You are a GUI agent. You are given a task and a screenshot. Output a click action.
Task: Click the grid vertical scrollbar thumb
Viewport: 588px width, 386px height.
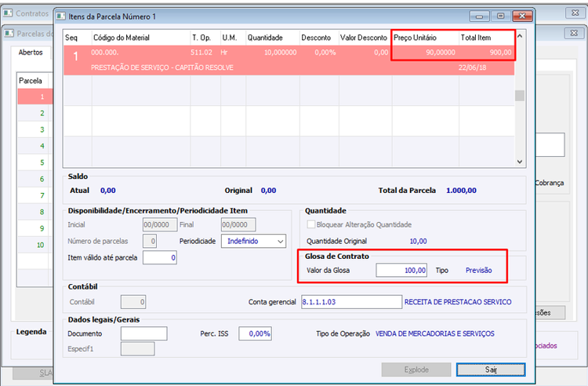pos(519,96)
